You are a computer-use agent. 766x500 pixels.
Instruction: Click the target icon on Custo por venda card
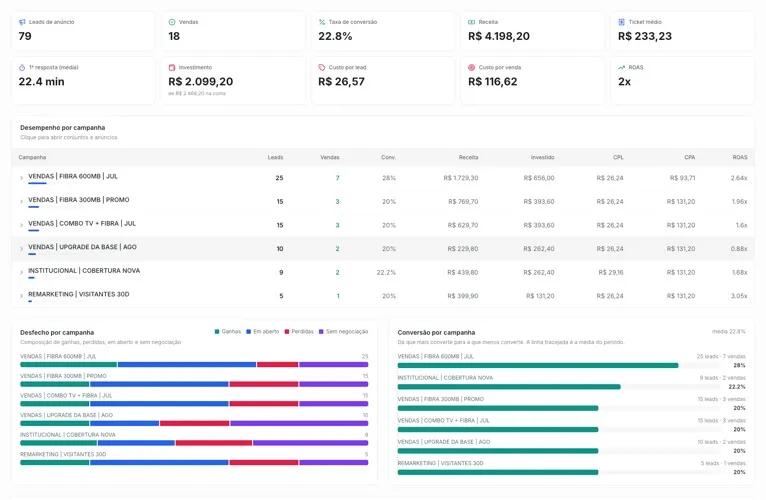[x=471, y=67]
